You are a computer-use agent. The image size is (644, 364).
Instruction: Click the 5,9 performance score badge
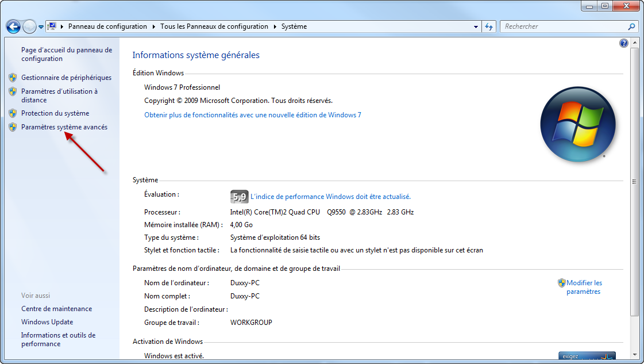click(239, 197)
